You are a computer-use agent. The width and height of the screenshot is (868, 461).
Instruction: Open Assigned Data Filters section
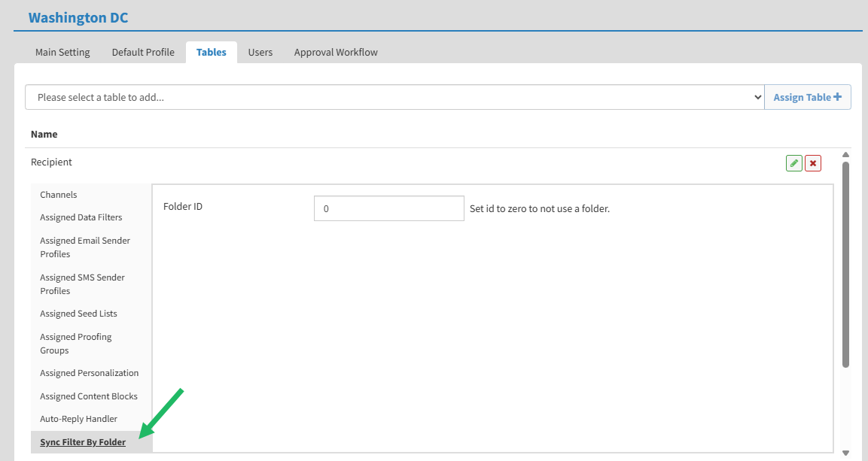81,217
